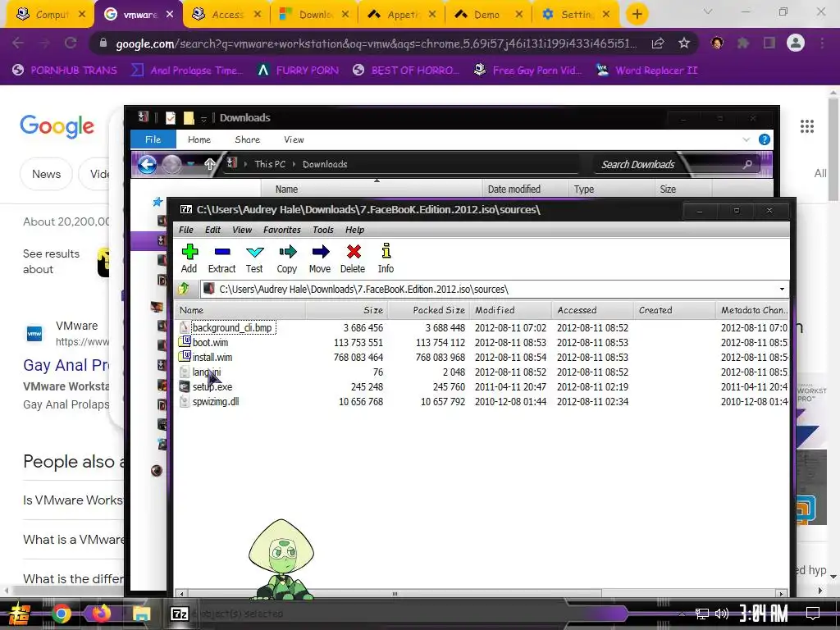Open a new Chrome tab
This screenshot has width=840, height=630.
637,14
